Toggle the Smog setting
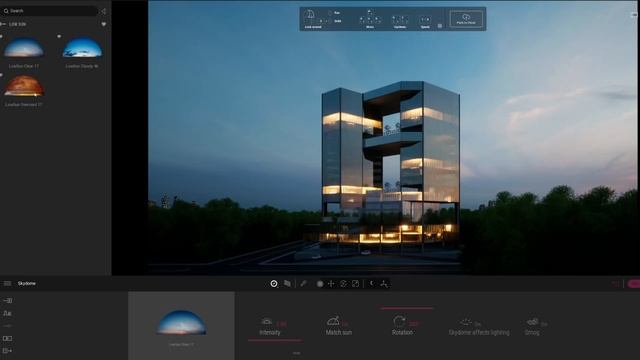640x360 pixels. [x=535, y=327]
